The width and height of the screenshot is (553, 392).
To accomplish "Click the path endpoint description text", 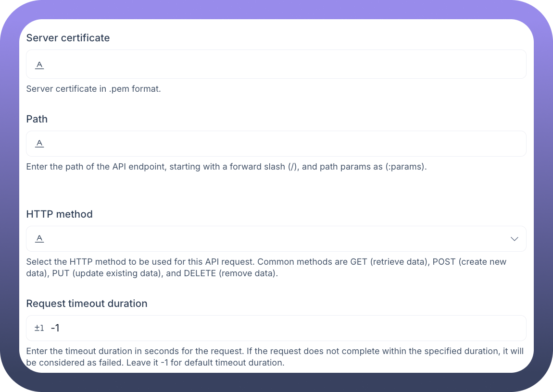I will click(x=226, y=167).
